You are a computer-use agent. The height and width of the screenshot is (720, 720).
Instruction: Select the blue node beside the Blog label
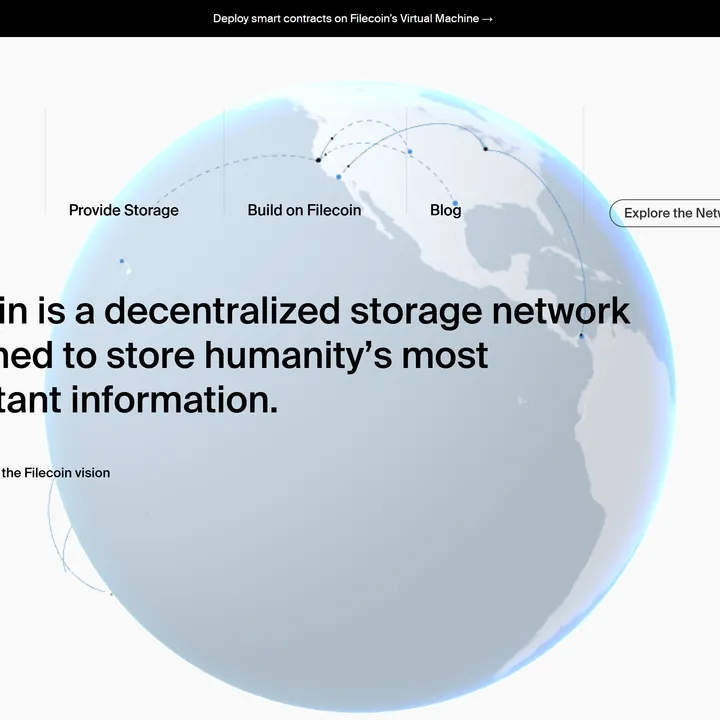[x=456, y=203]
